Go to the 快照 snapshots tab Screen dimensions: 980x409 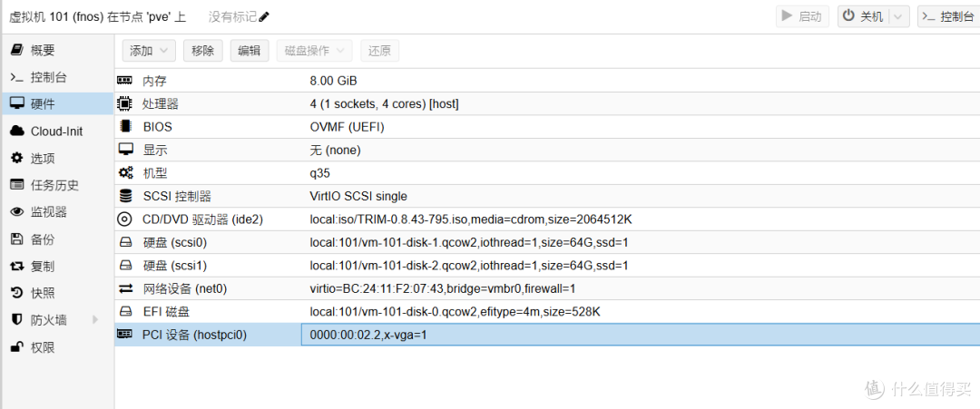[x=43, y=293]
